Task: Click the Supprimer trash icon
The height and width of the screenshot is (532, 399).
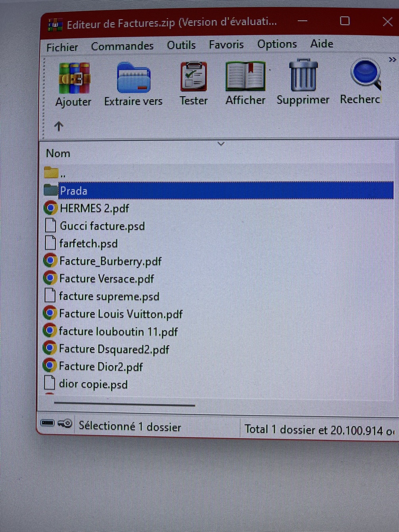Action: coord(303,75)
